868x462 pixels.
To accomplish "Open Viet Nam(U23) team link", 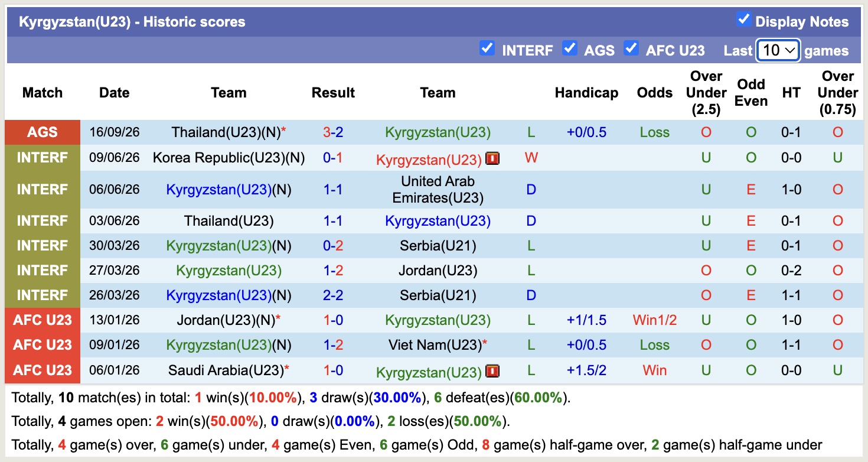I will (435, 345).
